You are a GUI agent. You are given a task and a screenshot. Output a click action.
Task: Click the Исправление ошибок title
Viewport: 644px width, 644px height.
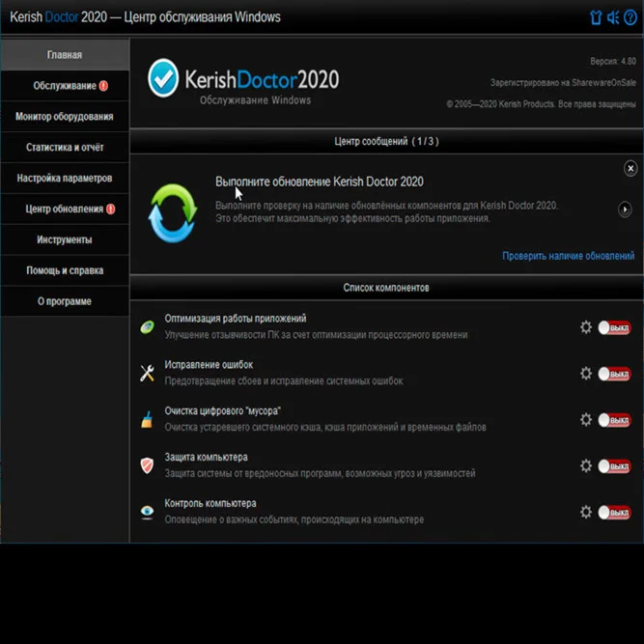pyautogui.click(x=209, y=365)
